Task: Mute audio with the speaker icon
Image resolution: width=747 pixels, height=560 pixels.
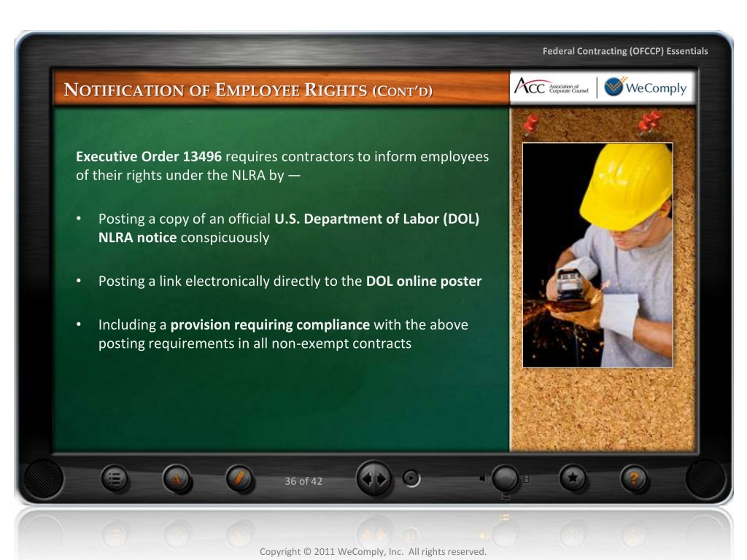Action: pyautogui.click(x=484, y=478)
